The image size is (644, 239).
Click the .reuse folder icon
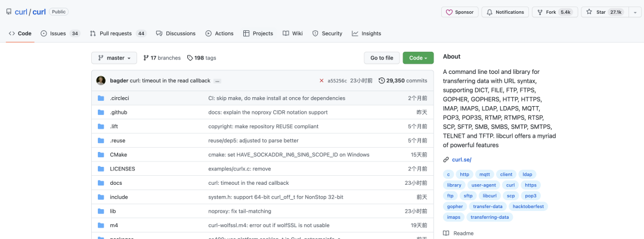coord(101,141)
